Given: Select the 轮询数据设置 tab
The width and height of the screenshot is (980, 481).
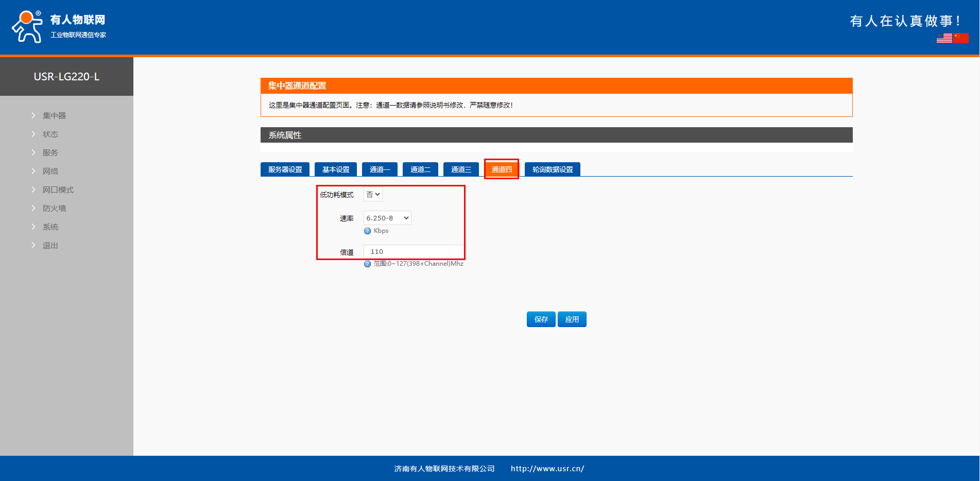Looking at the screenshot, I should (x=552, y=169).
